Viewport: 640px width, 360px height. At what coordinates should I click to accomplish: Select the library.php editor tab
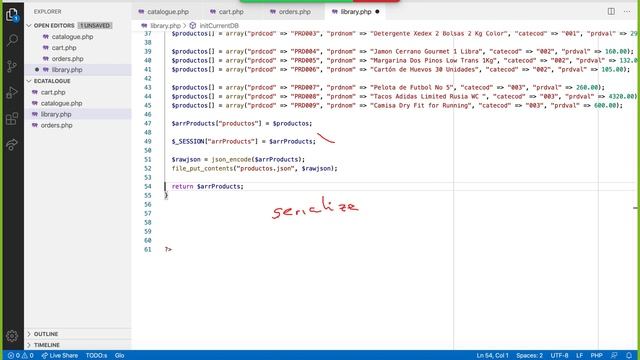click(356, 12)
